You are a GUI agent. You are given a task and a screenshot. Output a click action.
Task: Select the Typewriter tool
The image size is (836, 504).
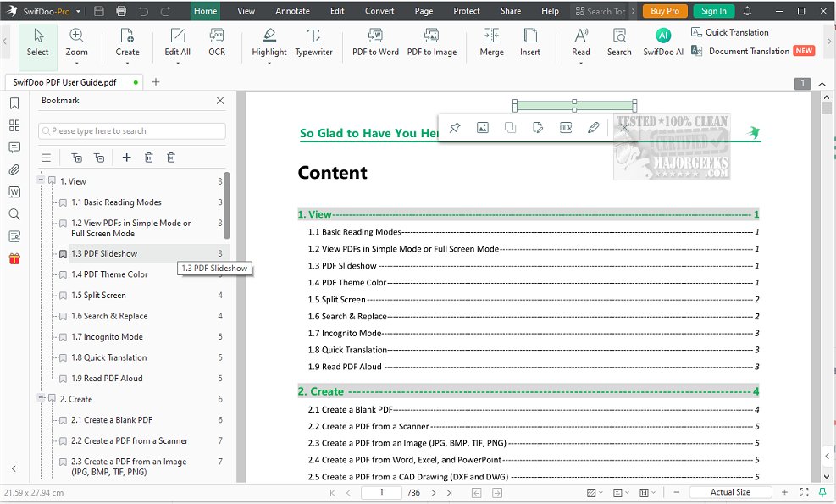(313, 41)
